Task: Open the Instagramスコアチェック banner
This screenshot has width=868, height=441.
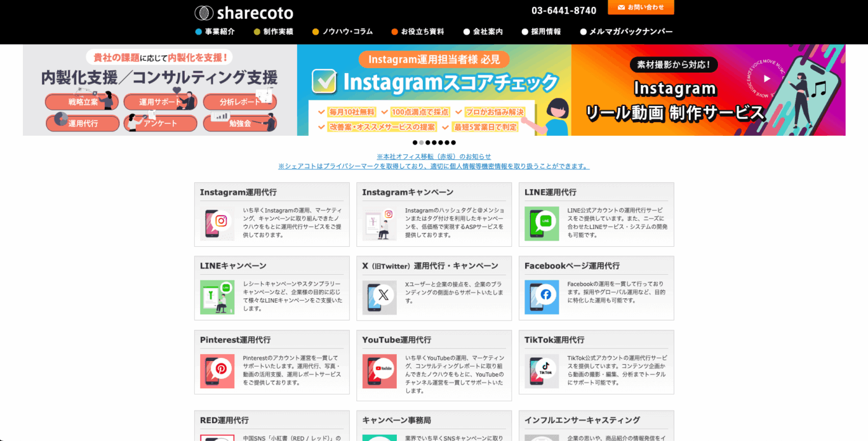Action: click(434, 90)
